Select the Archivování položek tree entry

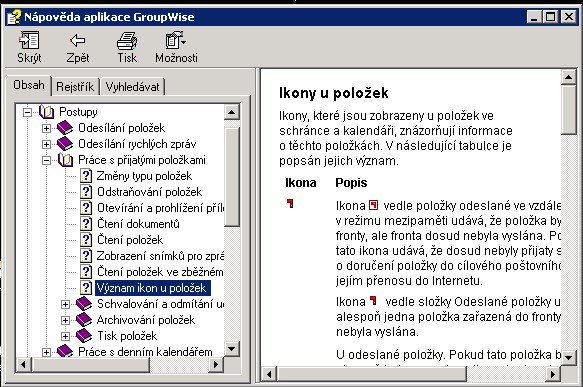pyautogui.click(x=146, y=320)
